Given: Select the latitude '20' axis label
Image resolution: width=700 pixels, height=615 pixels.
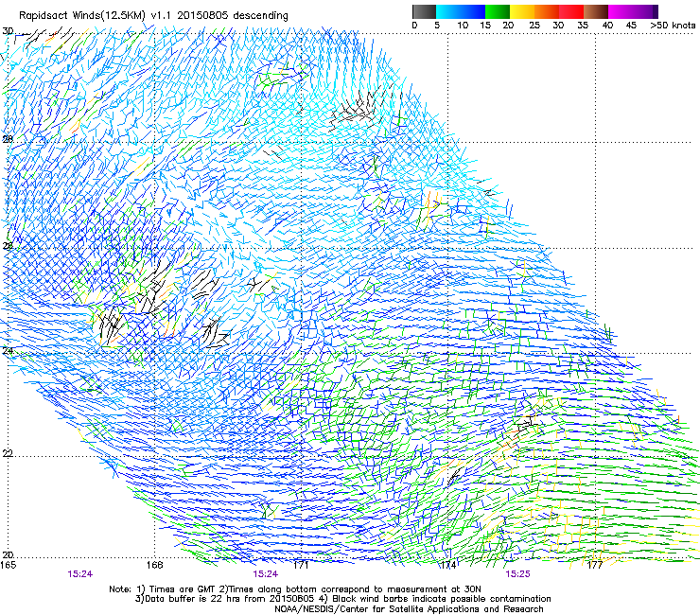Looking at the screenshot, I should (x=8, y=554).
